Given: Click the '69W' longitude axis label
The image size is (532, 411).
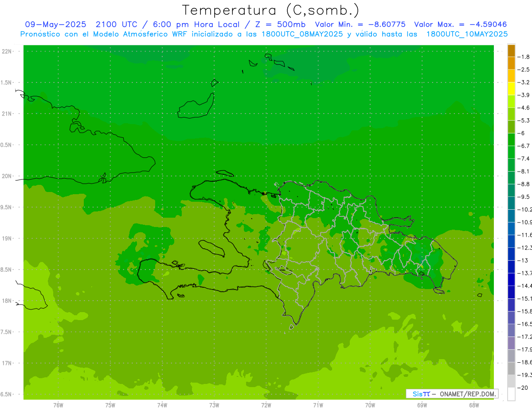Looking at the screenshot, I should [422, 405].
